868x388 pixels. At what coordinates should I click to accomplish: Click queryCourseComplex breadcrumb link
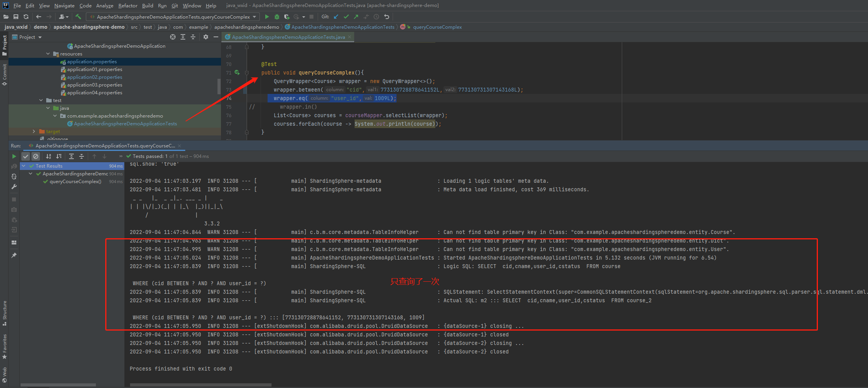437,27
